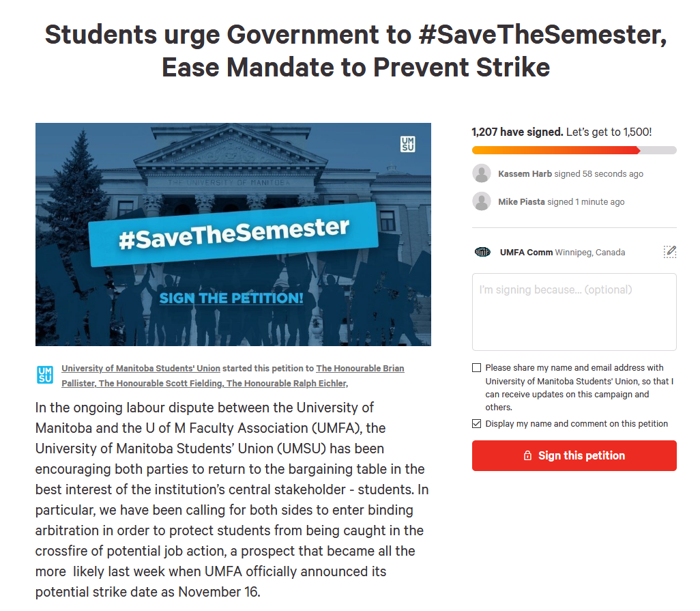Click the #SaveTheSemester banner image

tap(233, 234)
